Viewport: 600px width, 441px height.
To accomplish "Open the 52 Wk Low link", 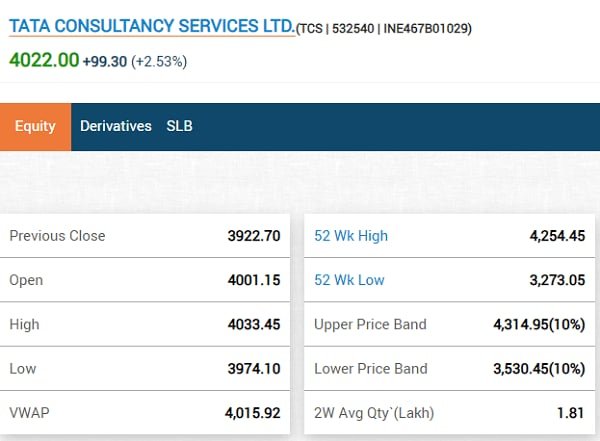I will (349, 280).
